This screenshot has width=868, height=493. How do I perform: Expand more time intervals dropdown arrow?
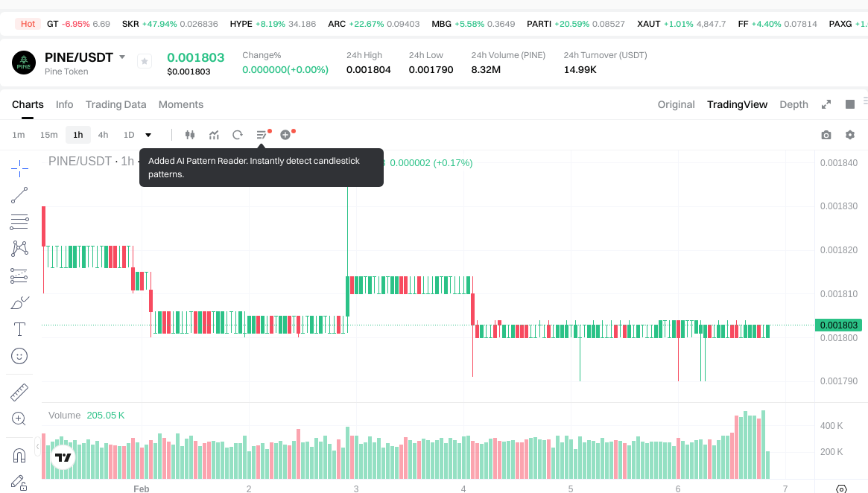tap(148, 135)
